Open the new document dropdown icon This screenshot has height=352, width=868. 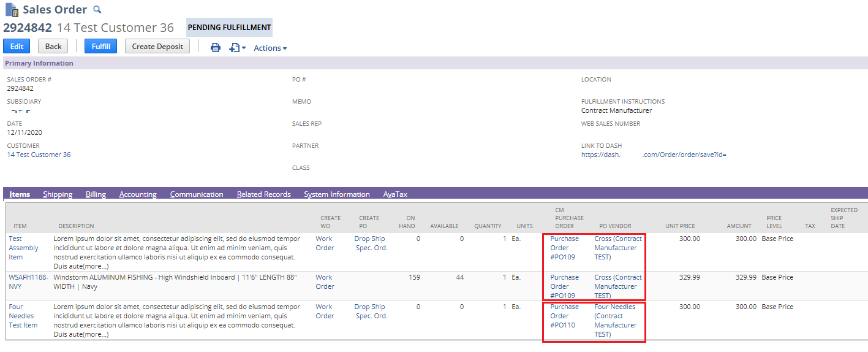point(236,47)
